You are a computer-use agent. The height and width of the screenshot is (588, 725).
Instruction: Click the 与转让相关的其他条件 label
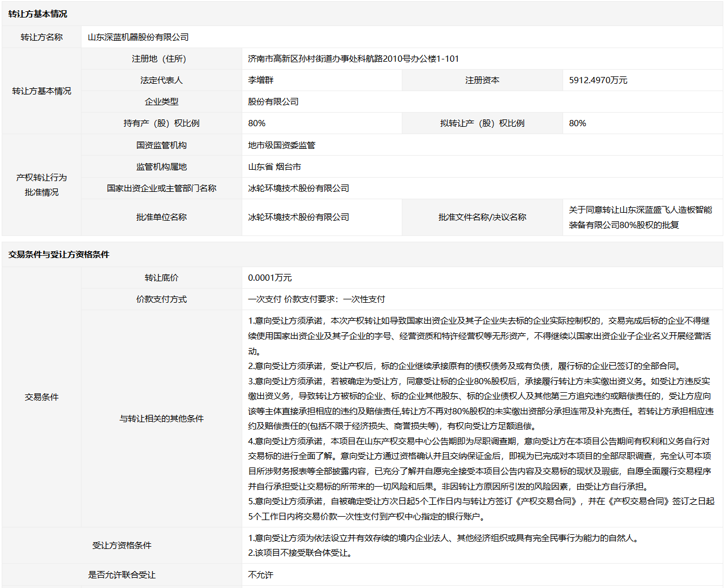(x=161, y=418)
